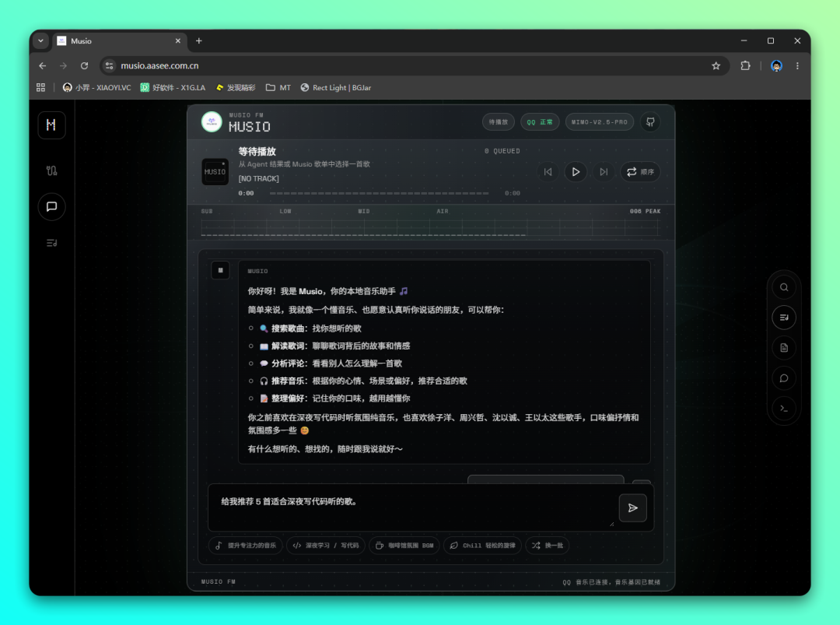Shuffle suggestions with the 换一批 chip
The width and height of the screenshot is (840, 625).
547,545
